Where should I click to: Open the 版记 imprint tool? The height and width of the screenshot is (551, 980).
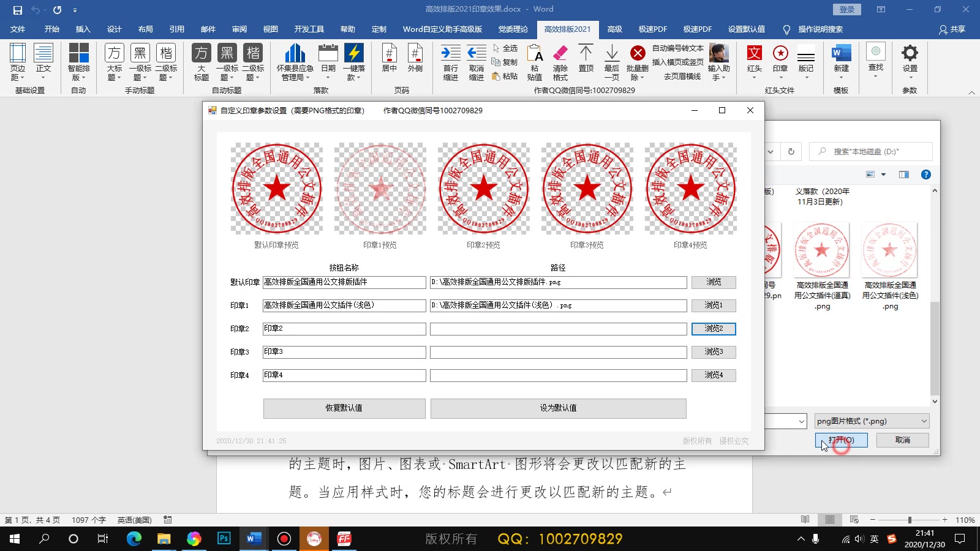806,62
